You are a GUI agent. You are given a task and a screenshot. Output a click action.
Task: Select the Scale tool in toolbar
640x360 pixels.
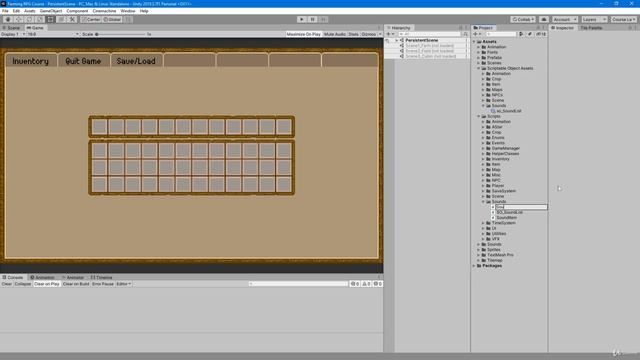coord(40,19)
